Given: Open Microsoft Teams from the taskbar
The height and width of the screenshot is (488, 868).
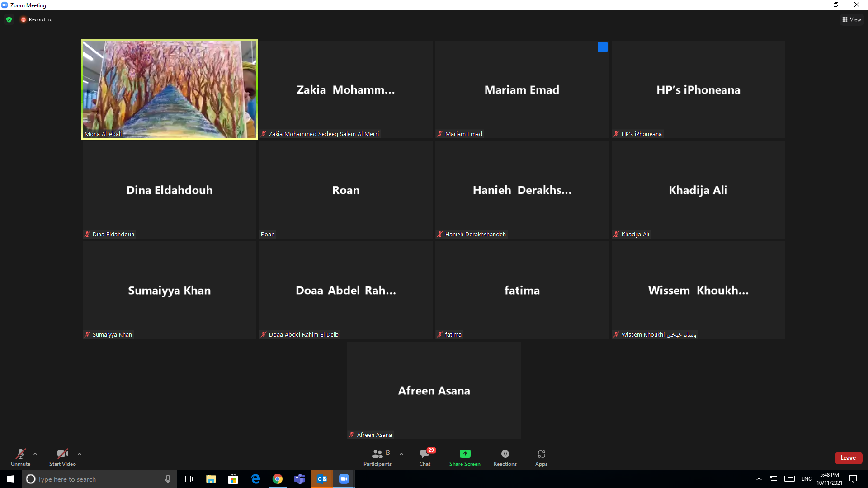Looking at the screenshot, I should (300, 479).
